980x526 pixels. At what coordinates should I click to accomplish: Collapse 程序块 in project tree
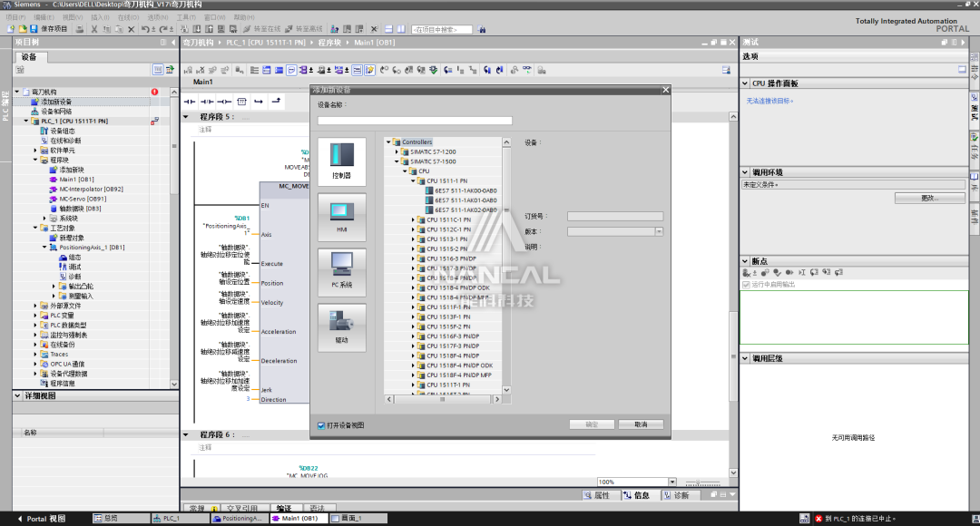pos(35,160)
